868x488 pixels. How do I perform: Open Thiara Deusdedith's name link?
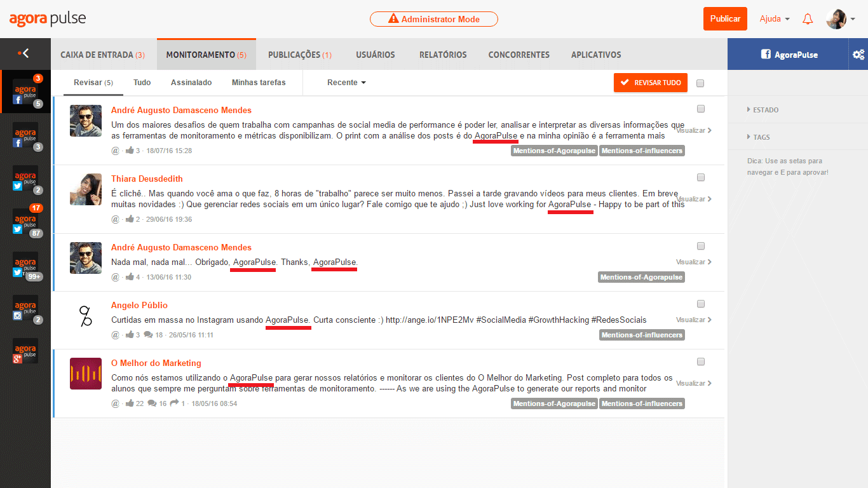pyautogui.click(x=147, y=179)
